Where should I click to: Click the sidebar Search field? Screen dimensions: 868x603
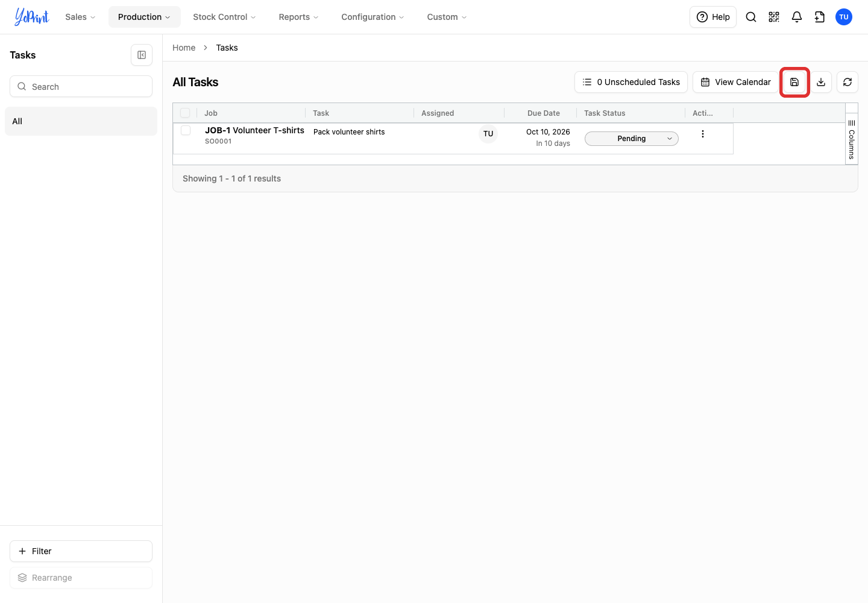tap(81, 86)
